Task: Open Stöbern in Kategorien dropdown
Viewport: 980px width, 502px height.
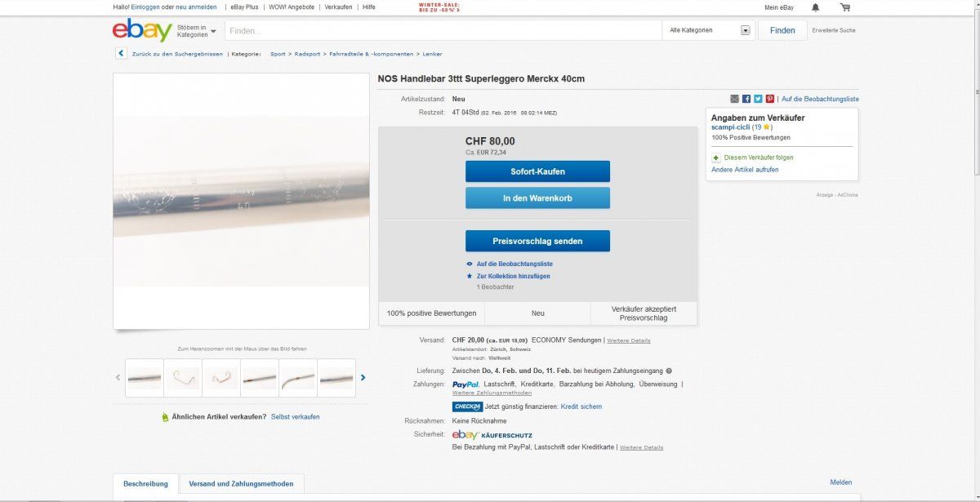Action: click(197, 31)
